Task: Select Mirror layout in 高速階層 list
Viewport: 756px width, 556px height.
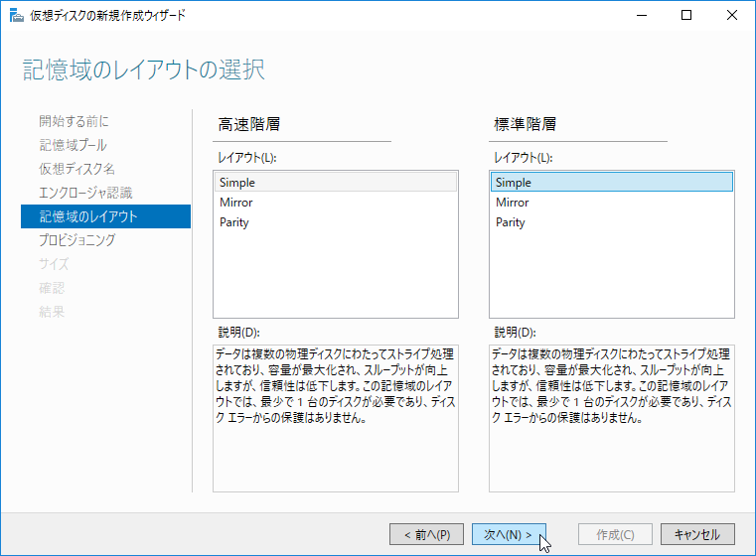Action: click(x=336, y=203)
